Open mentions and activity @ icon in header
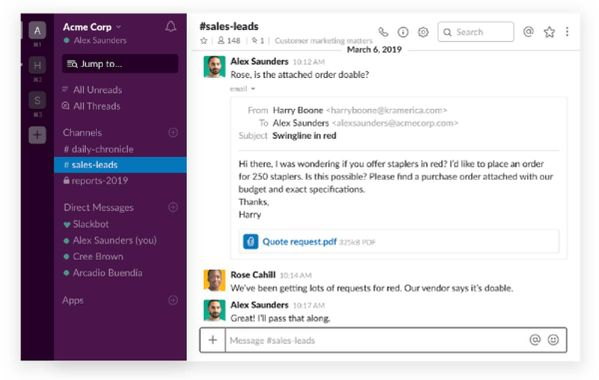This screenshot has height=380, width=599. 528,32
